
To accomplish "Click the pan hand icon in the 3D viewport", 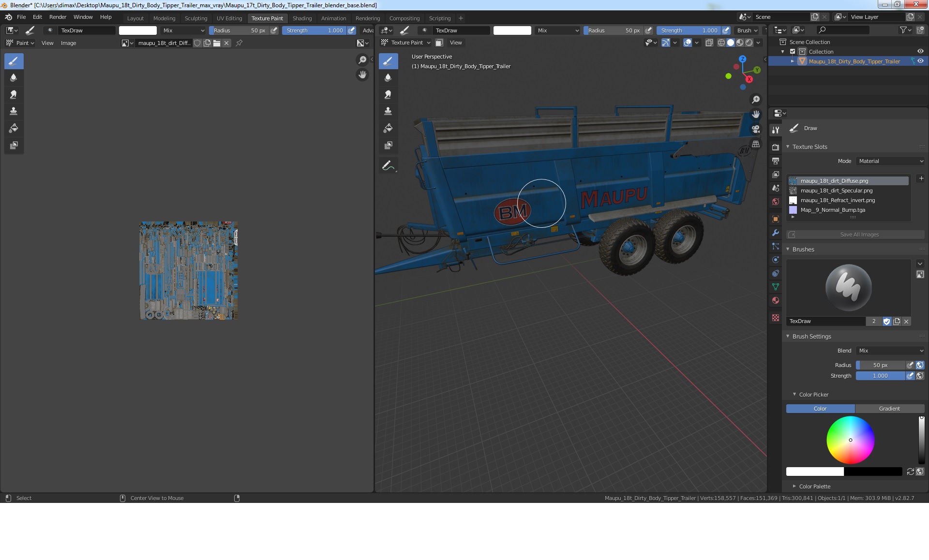I will [755, 114].
